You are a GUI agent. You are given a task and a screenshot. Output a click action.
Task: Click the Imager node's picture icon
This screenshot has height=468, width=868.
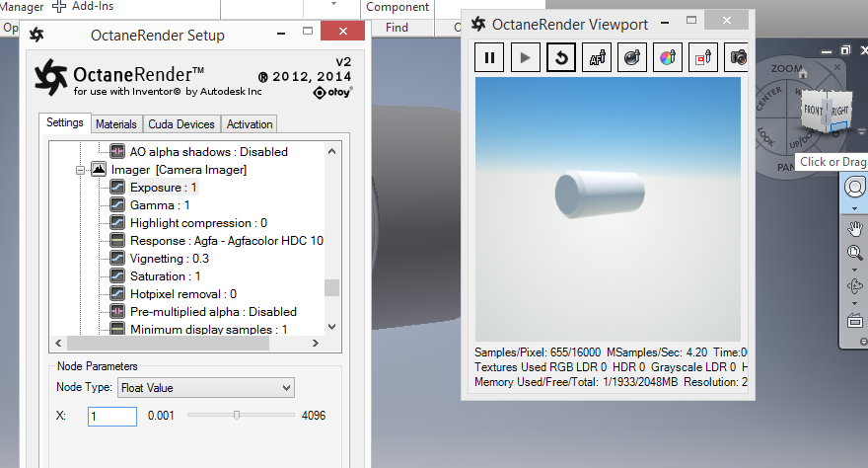[99, 169]
